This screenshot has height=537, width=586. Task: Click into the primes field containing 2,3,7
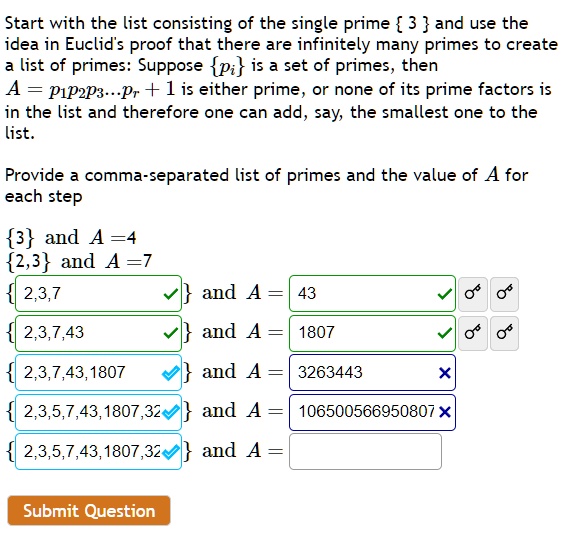click(x=98, y=294)
